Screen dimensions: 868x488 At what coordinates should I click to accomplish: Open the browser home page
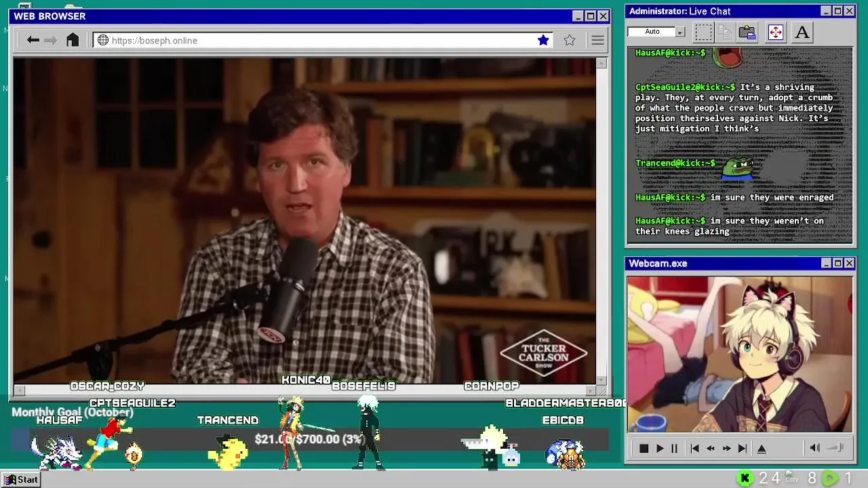coord(73,40)
